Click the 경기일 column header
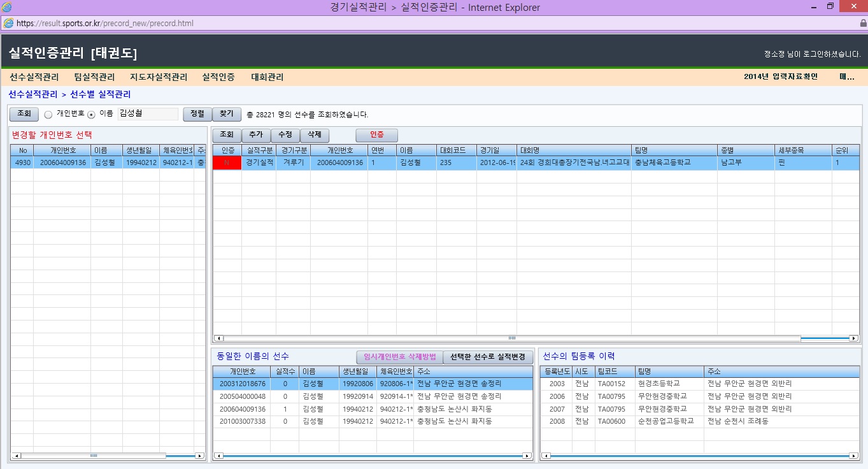This screenshot has height=469, width=868. [496, 150]
